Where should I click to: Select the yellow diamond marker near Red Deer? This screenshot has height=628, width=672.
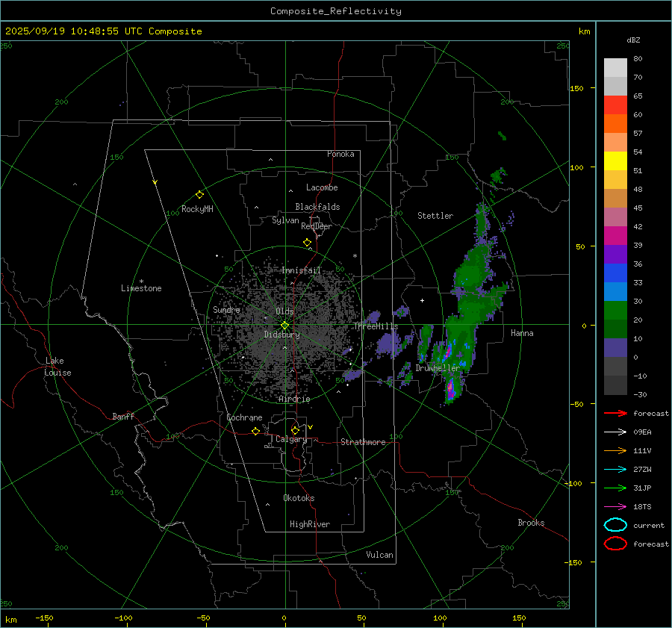[x=307, y=243]
